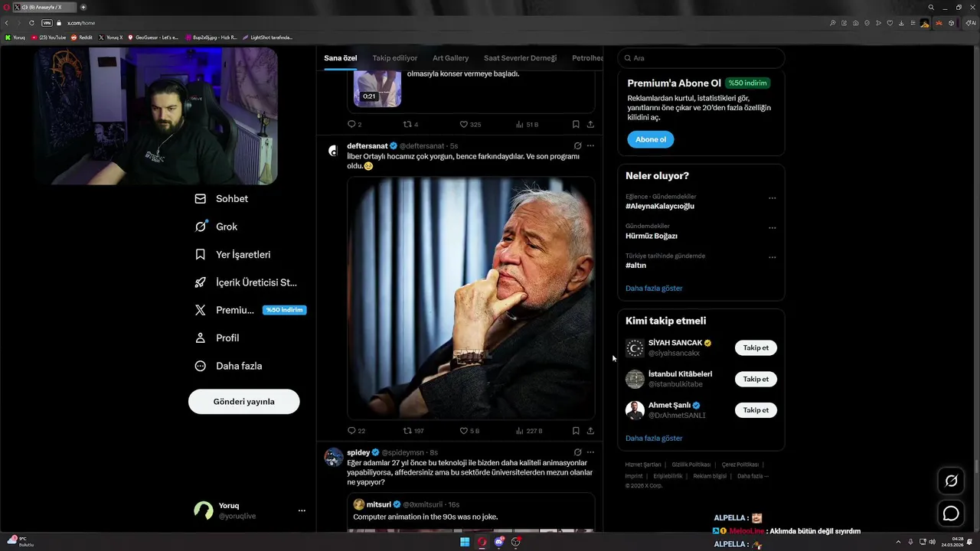Screen dimensions: 980x551
Task: Open Windows Start menu
Action: [x=465, y=543]
